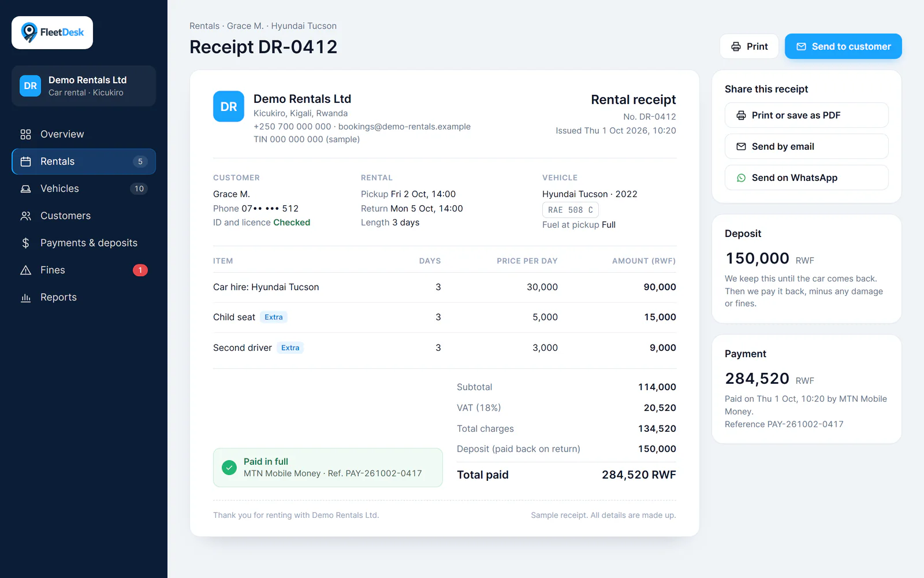Click the Demo Rentals Ltd company card

click(84, 86)
